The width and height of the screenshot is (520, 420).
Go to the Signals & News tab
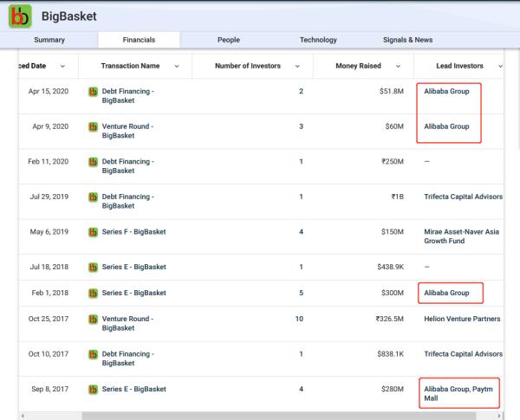coord(407,40)
